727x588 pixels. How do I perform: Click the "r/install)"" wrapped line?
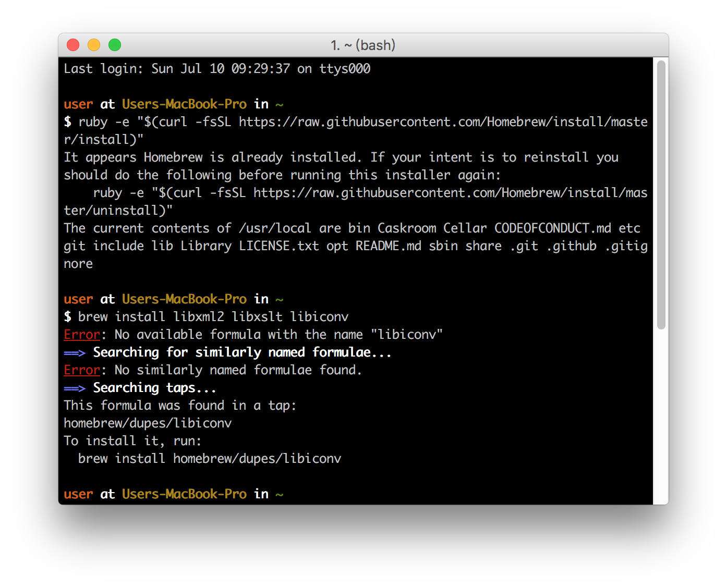pyautogui.click(x=104, y=140)
